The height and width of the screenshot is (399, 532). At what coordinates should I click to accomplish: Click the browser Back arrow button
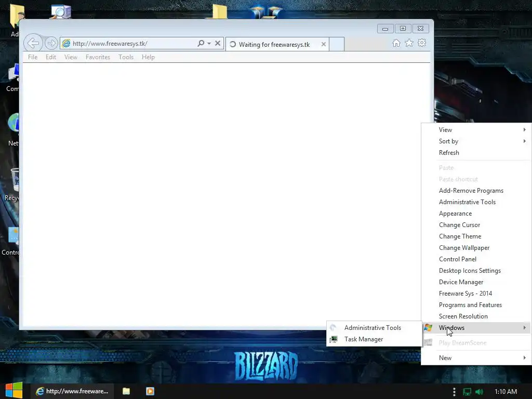(x=33, y=43)
